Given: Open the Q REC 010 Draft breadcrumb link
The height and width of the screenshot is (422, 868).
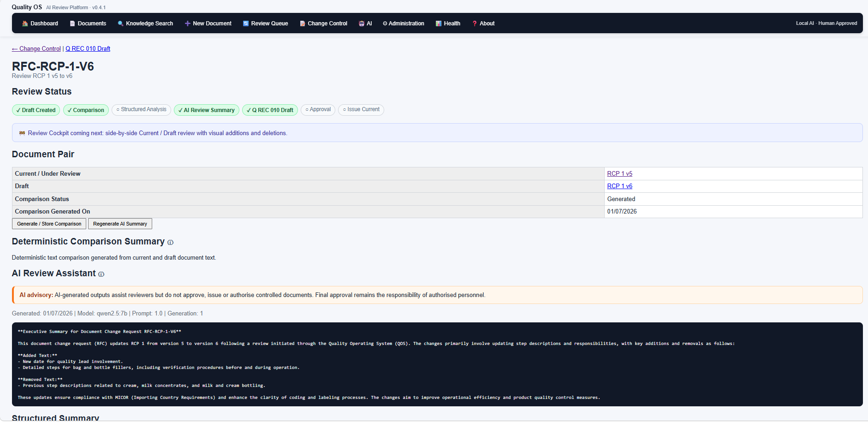Looking at the screenshot, I should (x=88, y=49).
